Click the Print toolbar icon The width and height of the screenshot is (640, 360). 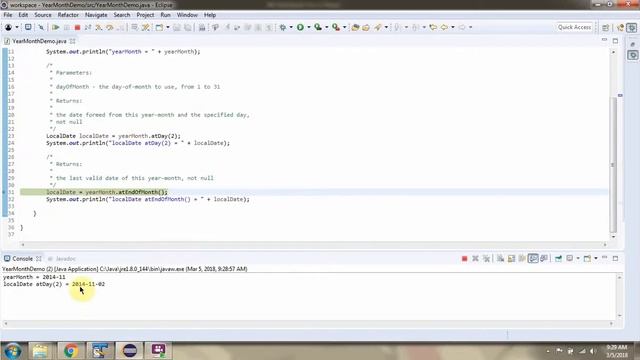coord(202,27)
